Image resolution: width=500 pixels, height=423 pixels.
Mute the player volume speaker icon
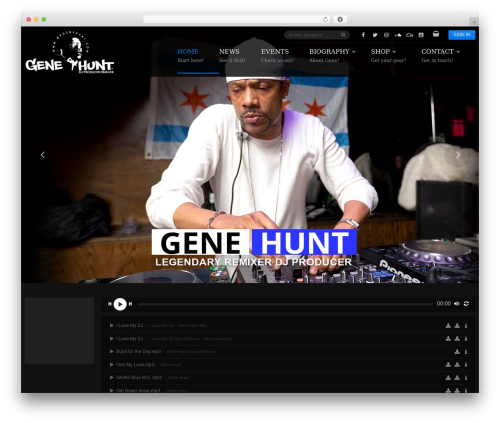tap(457, 304)
